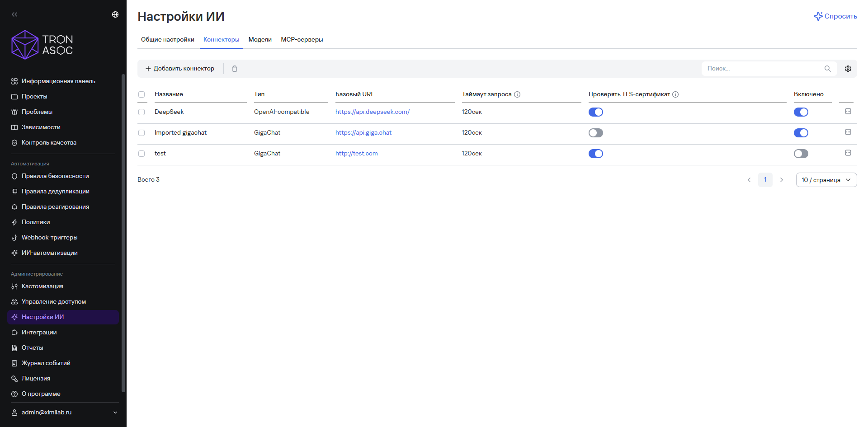
Task: Enable TLS verification for Imported gigachat
Action: pyautogui.click(x=596, y=133)
